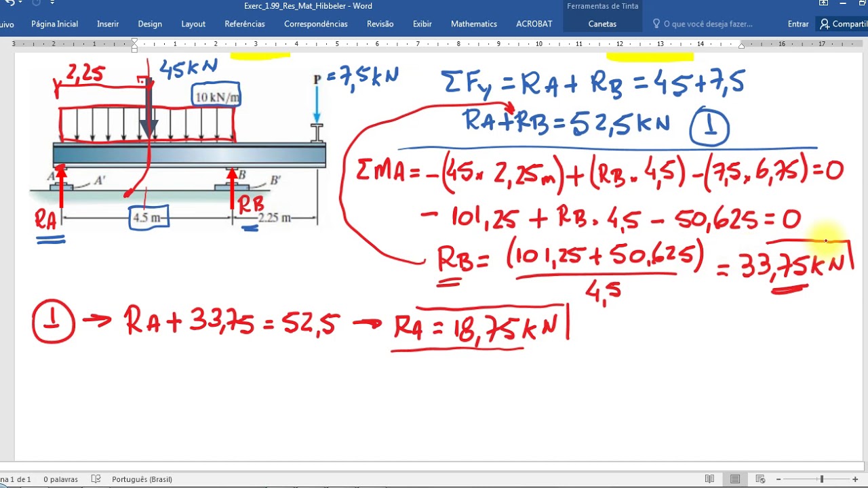This screenshot has width=868, height=488.
Task: Switch to the Layout tab
Action: click(x=193, y=24)
